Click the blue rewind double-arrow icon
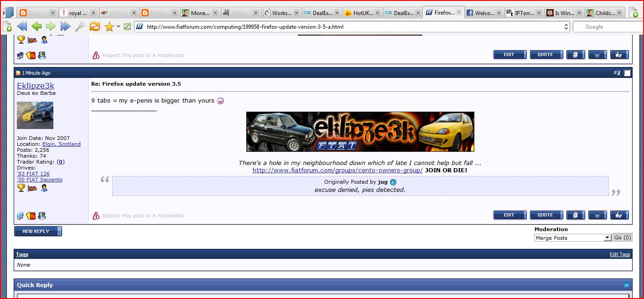This screenshot has width=644, height=299. click(x=22, y=26)
